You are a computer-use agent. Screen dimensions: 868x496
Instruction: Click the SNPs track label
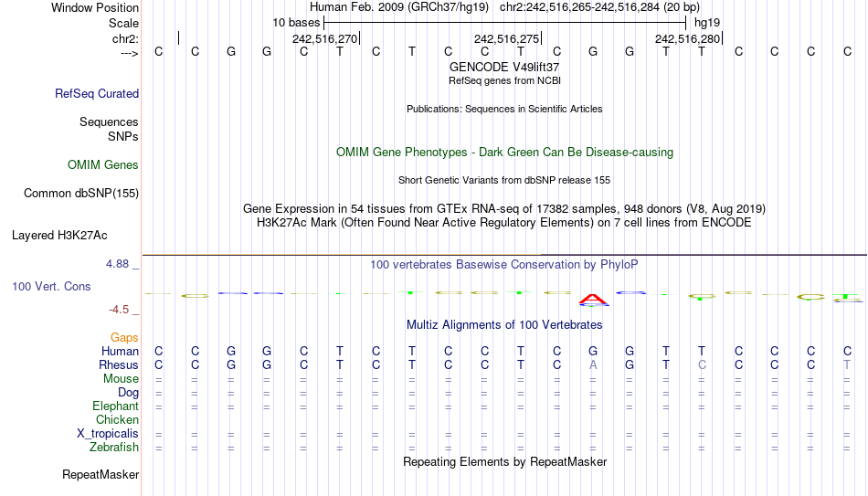coord(123,136)
